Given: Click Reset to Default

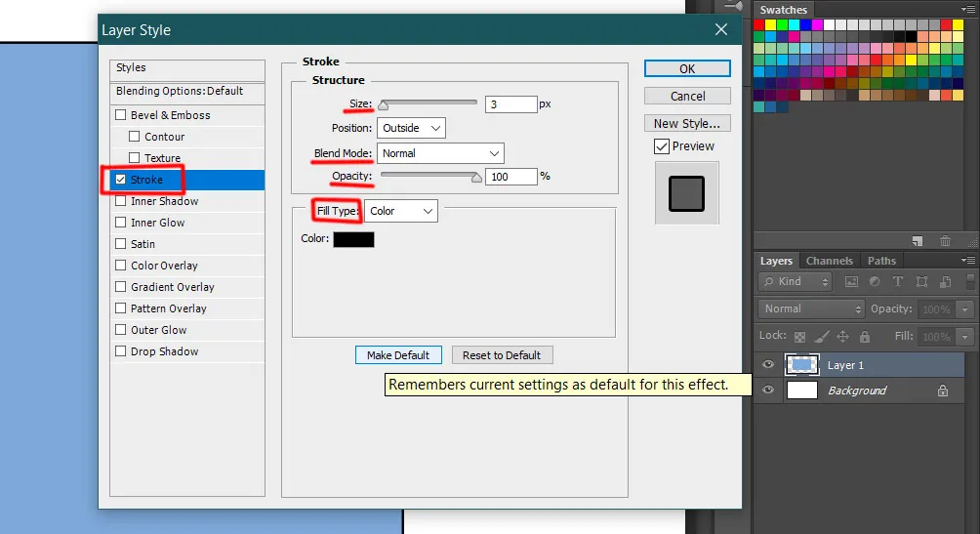Looking at the screenshot, I should (x=502, y=355).
